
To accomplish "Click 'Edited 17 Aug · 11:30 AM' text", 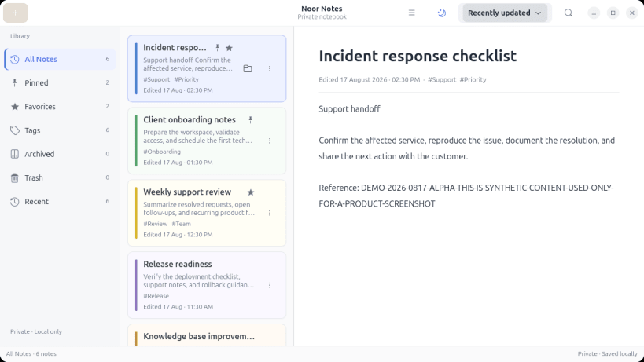I will pyautogui.click(x=178, y=307).
